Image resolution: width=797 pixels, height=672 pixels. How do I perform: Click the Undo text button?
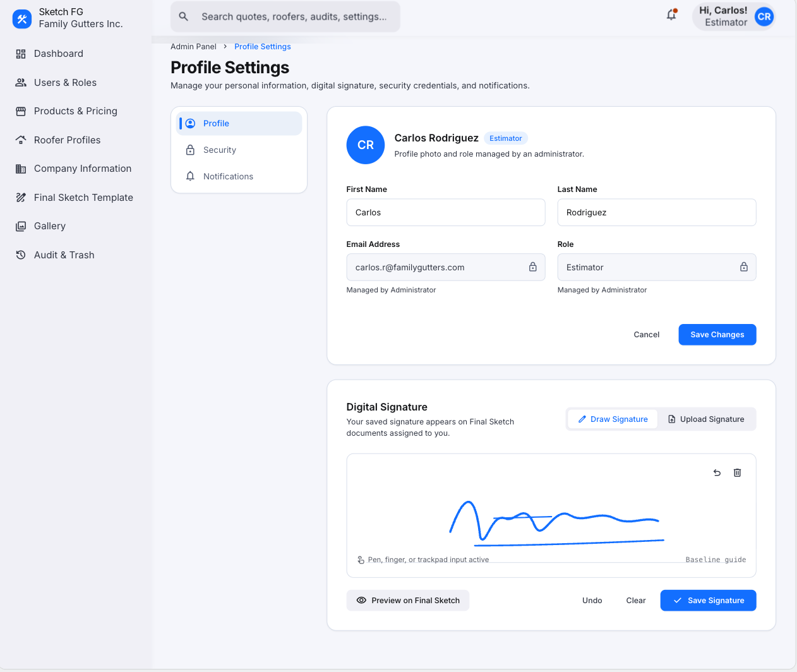coord(592,601)
